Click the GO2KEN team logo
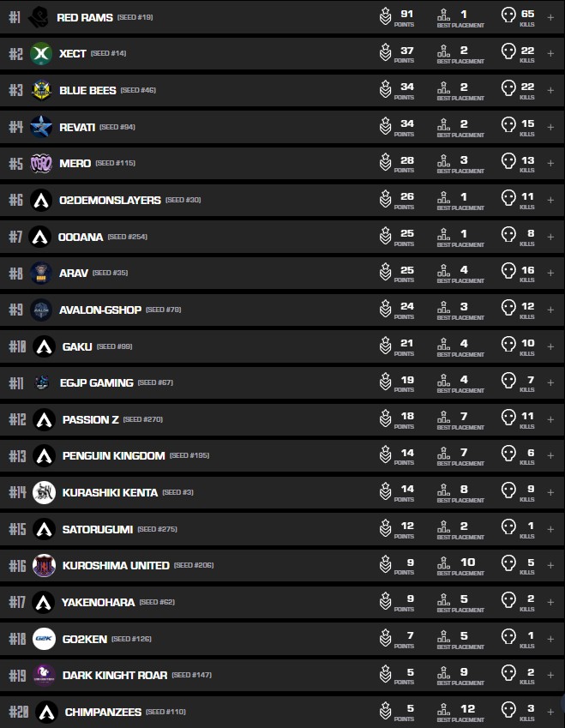 pyautogui.click(x=44, y=639)
